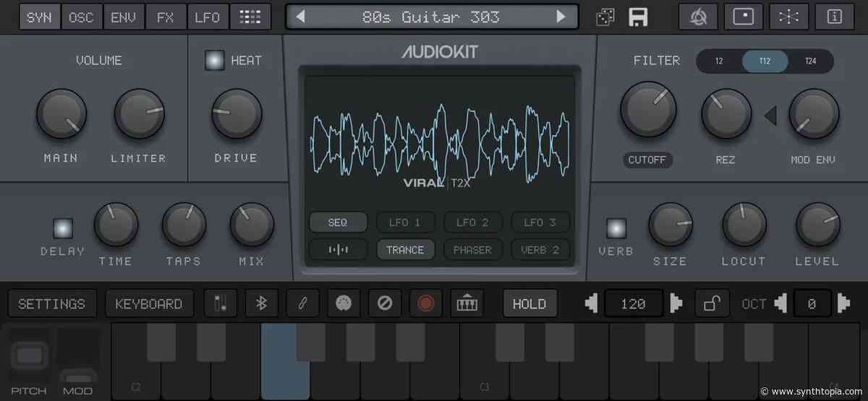Select the T24 filter mode

click(810, 61)
